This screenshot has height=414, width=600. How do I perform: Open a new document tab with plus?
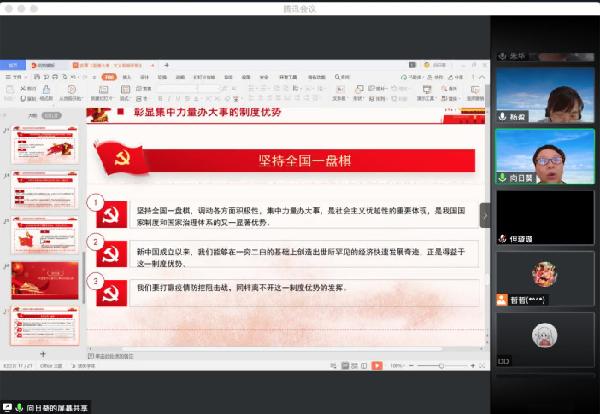[x=166, y=65]
